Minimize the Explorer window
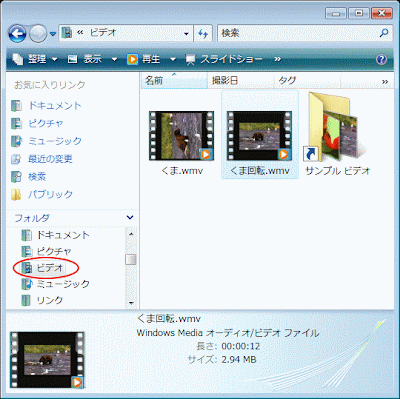Screen dimensions: 400x399 click(x=336, y=13)
